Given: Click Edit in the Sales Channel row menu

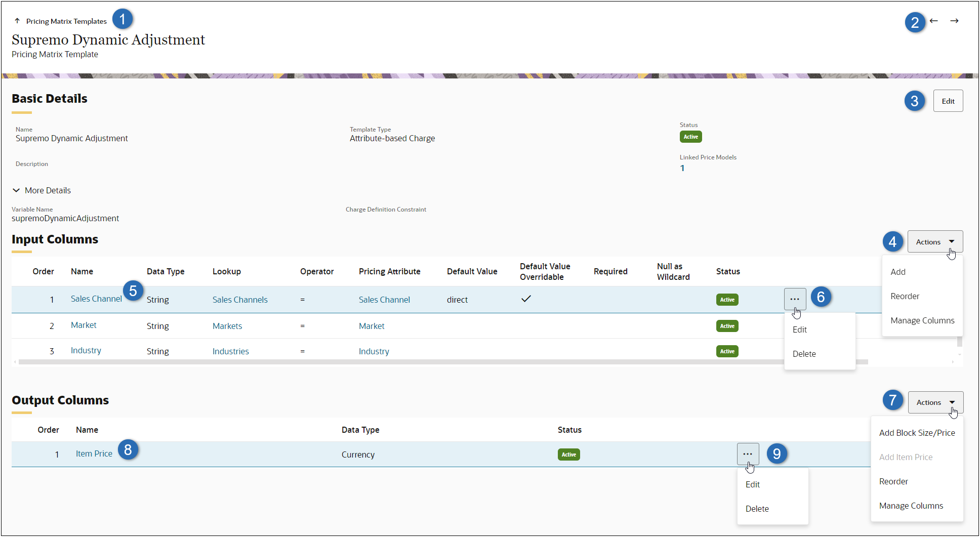Looking at the screenshot, I should click(x=800, y=329).
